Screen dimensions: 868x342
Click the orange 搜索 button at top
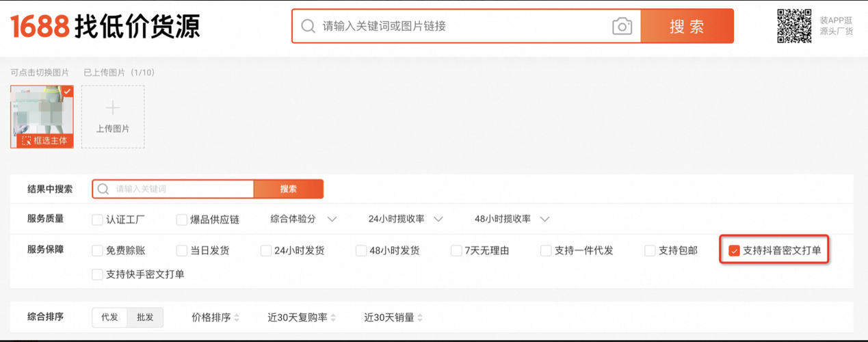click(x=687, y=27)
